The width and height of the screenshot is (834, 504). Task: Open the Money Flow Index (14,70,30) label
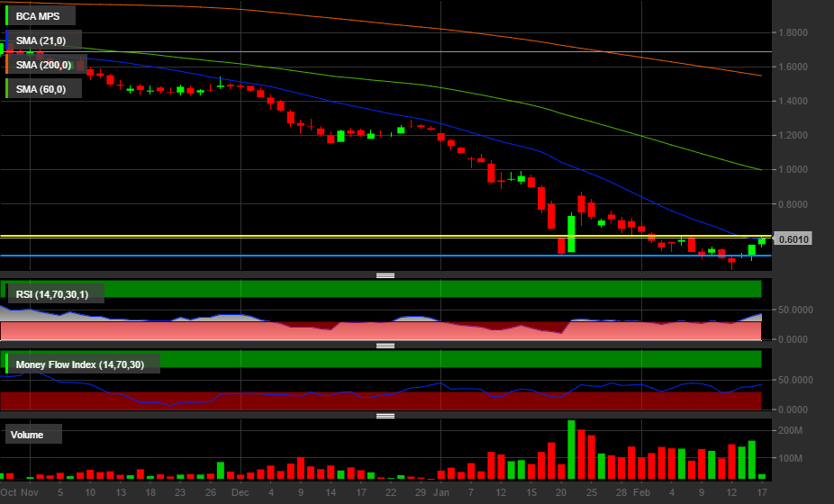pos(82,364)
